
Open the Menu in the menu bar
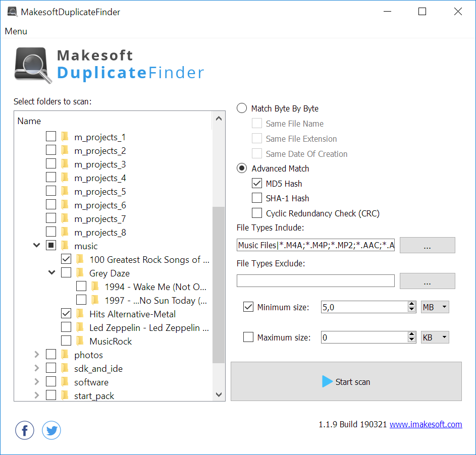coord(16,31)
